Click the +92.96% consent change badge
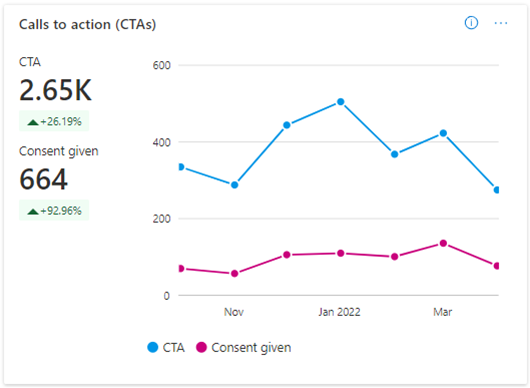This screenshot has width=530, height=388. [x=54, y=210]
